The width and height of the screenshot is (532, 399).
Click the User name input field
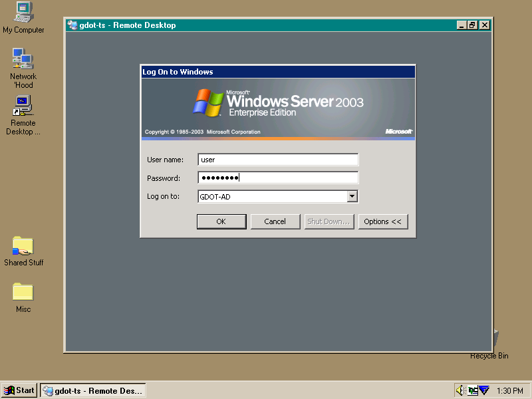point(277,160)
